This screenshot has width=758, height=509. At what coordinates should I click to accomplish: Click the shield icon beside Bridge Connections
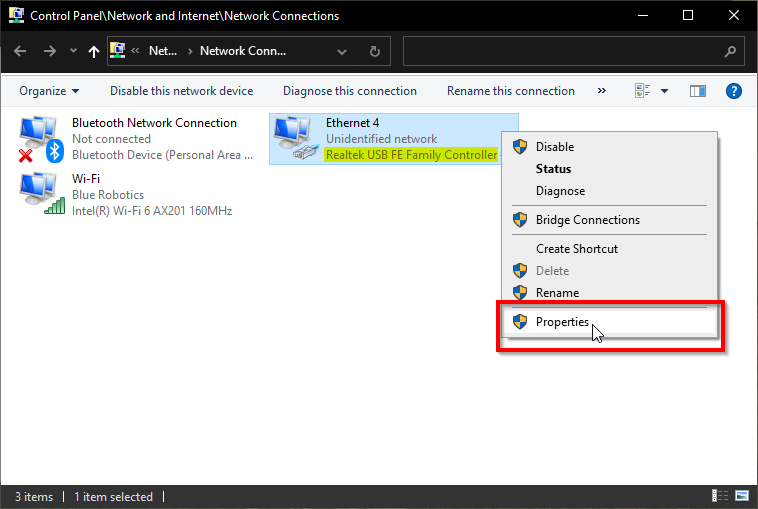click(x=520, y=220)
